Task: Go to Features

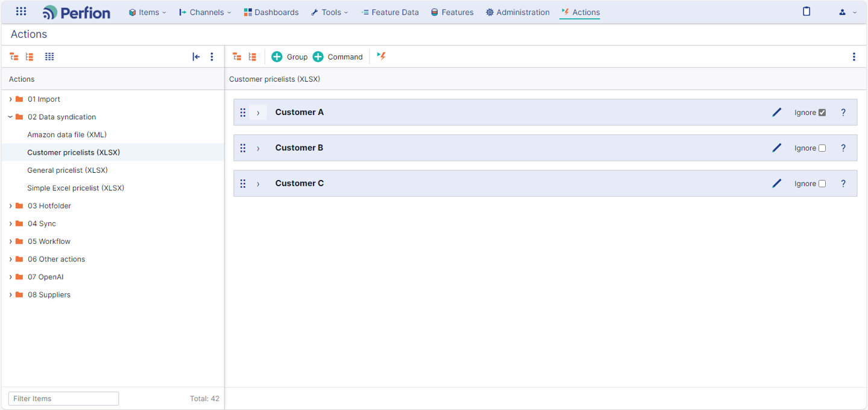Action: coord(452,12)
